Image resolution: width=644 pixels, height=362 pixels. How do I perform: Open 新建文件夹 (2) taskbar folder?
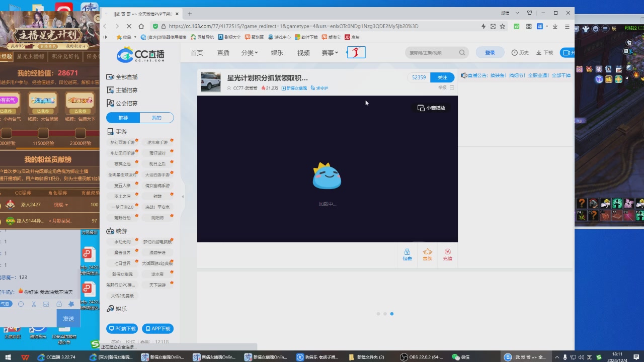coord(367,357)
